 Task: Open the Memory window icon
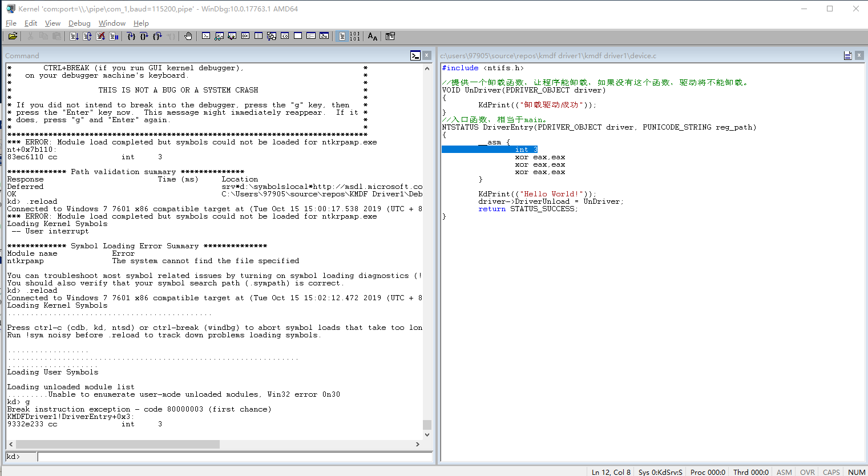(x=259, y=36)
